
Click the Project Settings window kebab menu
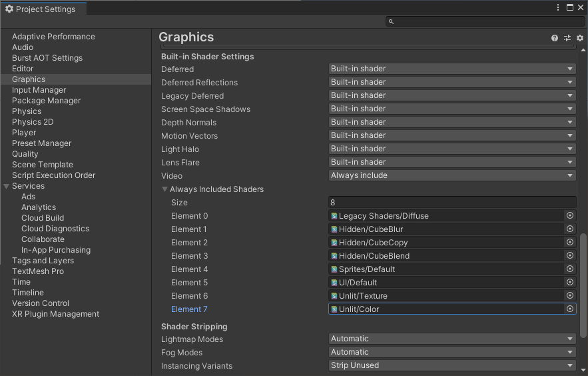tap(558, 7)
